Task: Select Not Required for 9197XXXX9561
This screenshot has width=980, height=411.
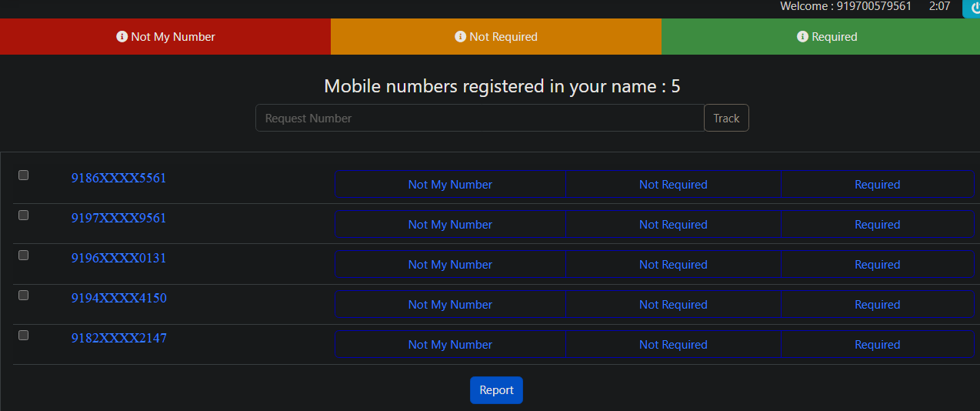Action: tap(673, 225)
